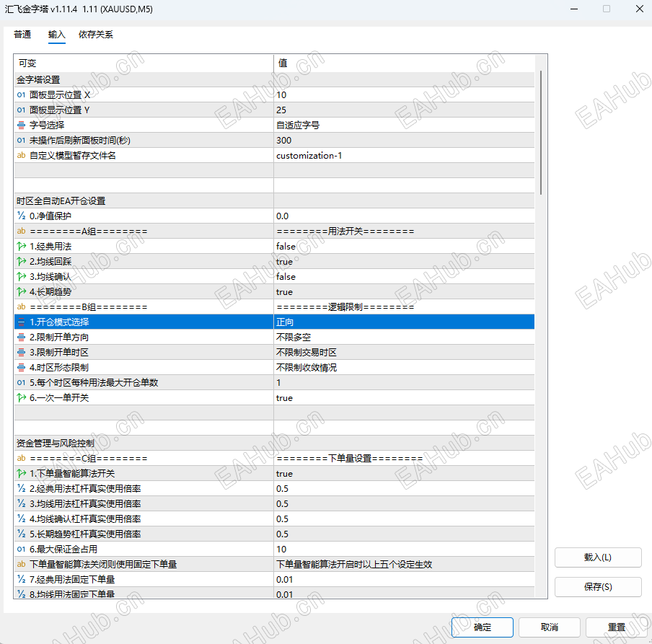This screenshot has height=644, width=652.
Task: Click bool icon beside 4.长期趋势
Action: [x=21, y=292]
